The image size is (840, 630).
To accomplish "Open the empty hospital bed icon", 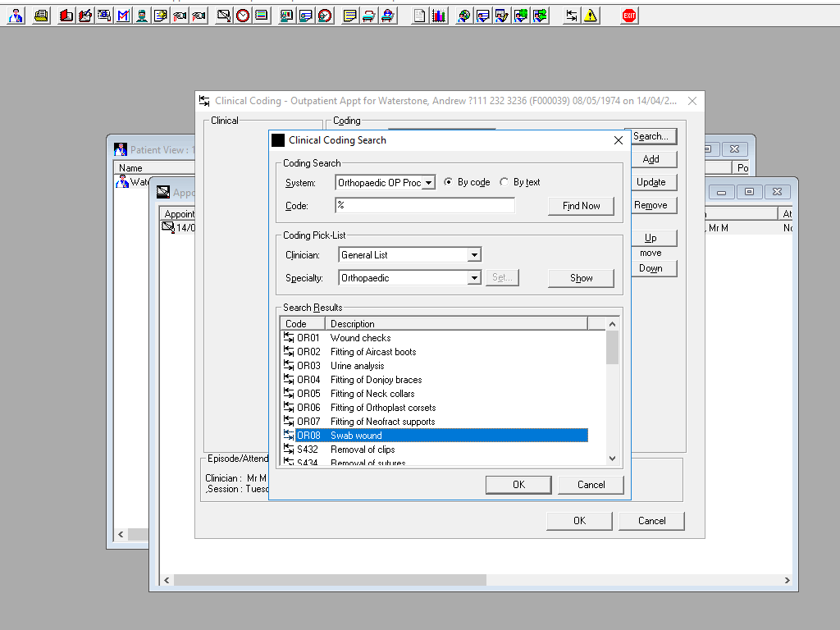I will point(368,16).
